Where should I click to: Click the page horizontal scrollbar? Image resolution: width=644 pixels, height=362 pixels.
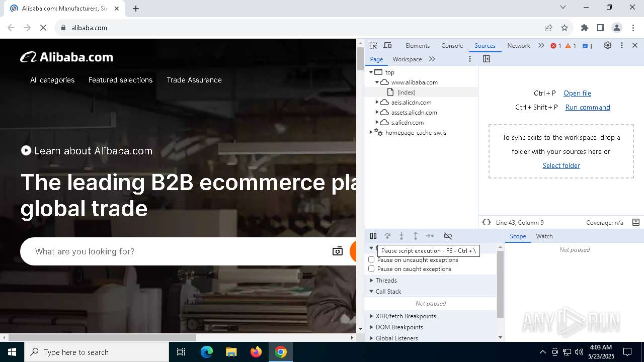tap(102, 338)
